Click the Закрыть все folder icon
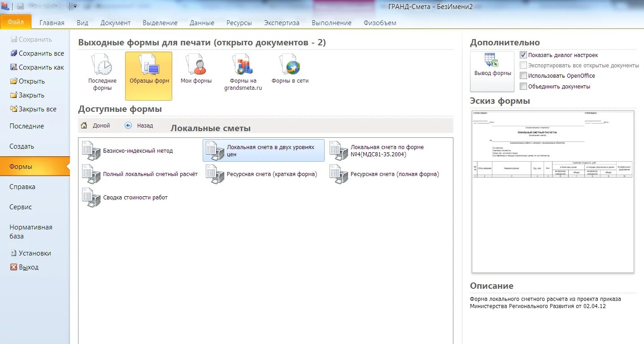Viewport: 644px width, 344px height. click(13, 109)
